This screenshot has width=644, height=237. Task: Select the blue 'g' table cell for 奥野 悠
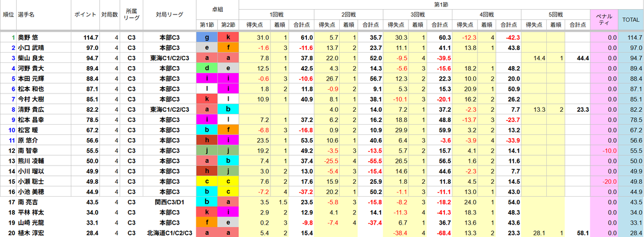[x=207, y=37]
